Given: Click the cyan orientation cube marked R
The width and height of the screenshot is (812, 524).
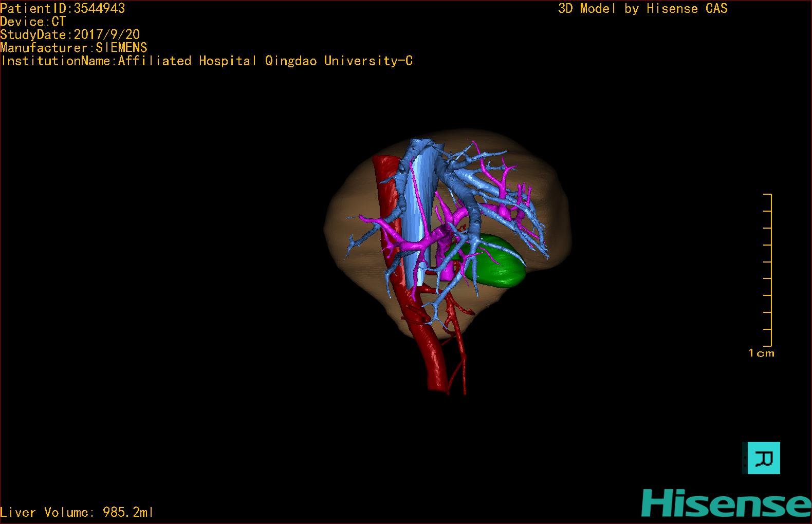Looking at the screenshot, I should coord(764,458).
